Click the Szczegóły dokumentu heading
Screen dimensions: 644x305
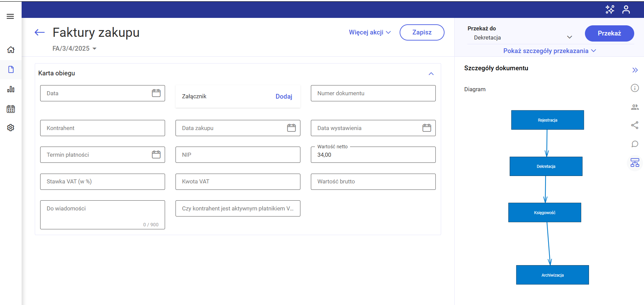pos(496,68)
